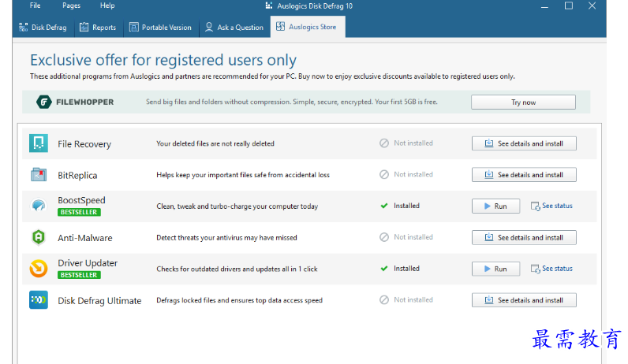This screenshot has height=364, width=628.
Task: Click the BitReplica not-installed icon
Action: coord(384,174)
